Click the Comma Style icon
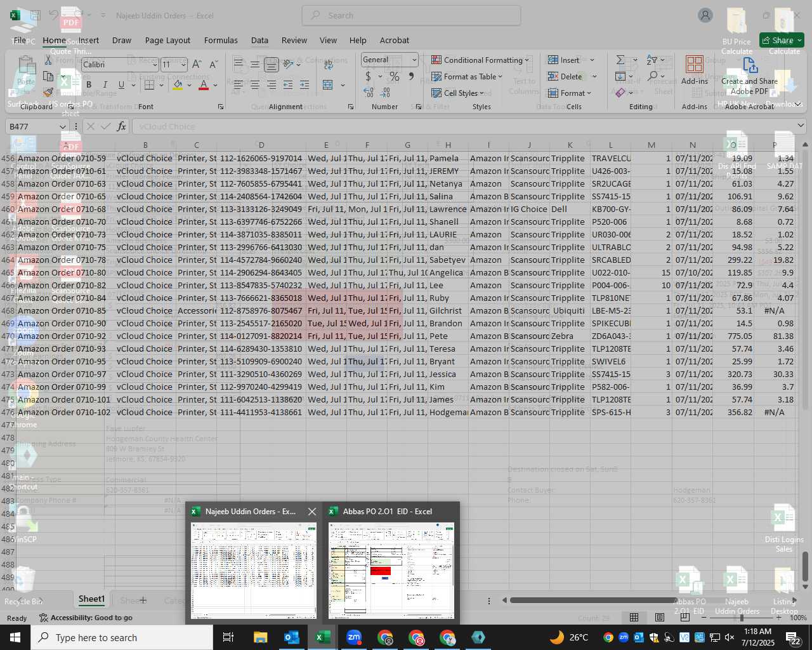 point(411,76)
